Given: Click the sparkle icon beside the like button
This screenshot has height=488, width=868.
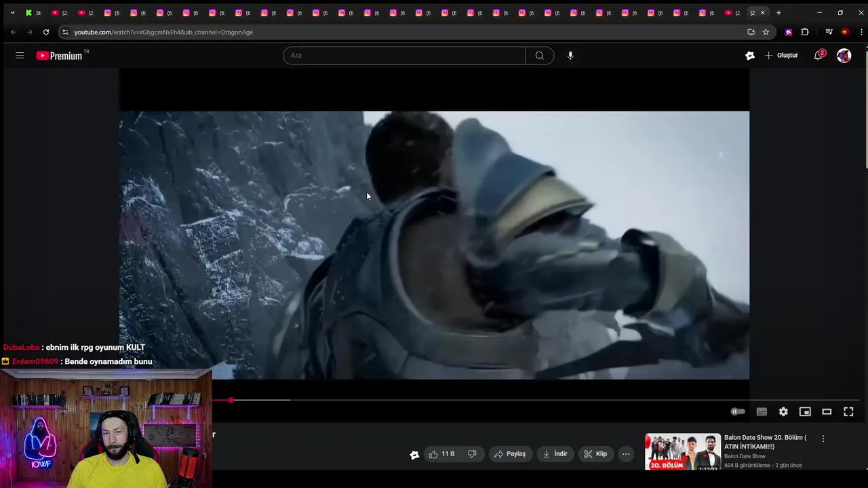Looking at the screenshot, I should [414, 455].
